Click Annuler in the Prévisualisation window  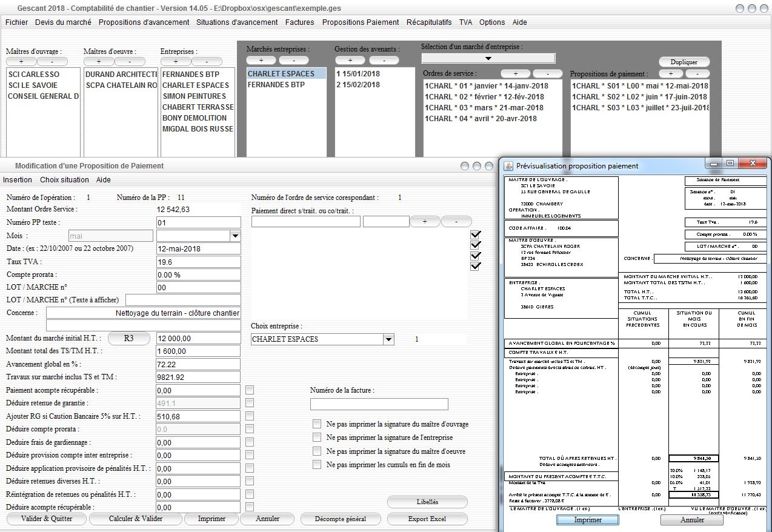point(692,520)
